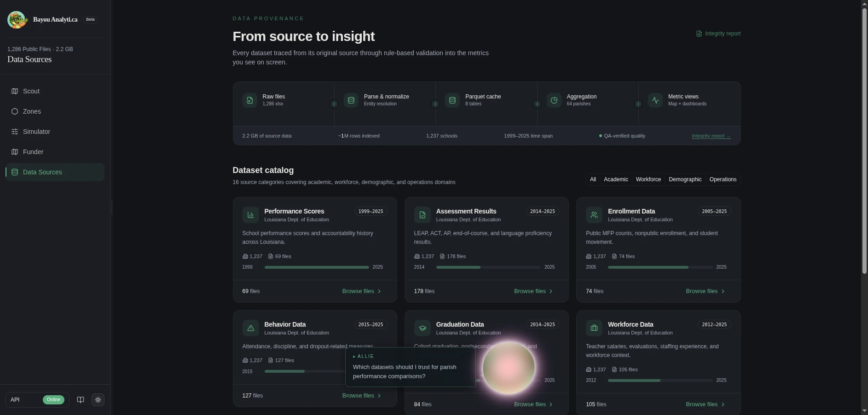Click the Behavior Data warning triangle icon
The height and width of the screenshot is (415, 868).
coord(251,328)
